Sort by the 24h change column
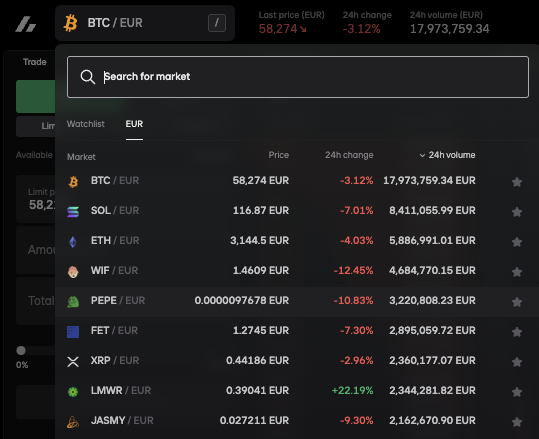This screenshot has width=539, height=439. click(349, 155)
